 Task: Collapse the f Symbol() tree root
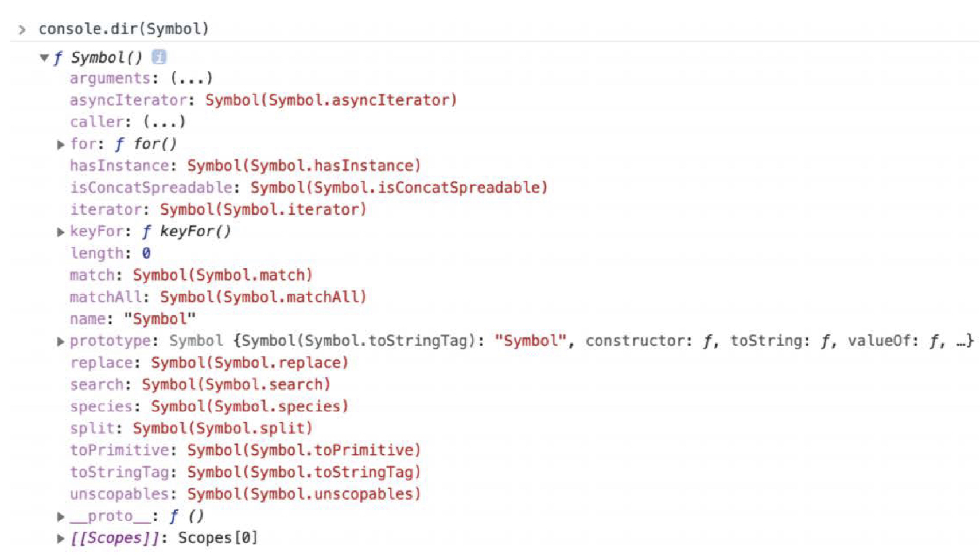44,57
